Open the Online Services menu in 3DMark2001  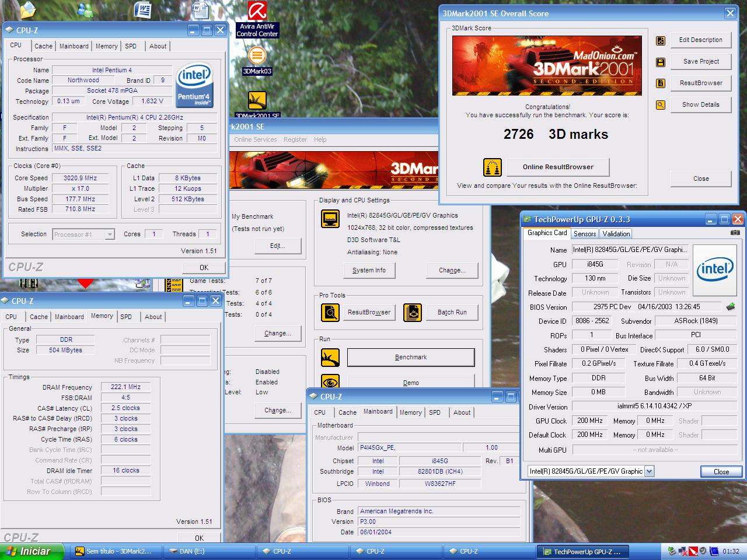click(256, 139)
